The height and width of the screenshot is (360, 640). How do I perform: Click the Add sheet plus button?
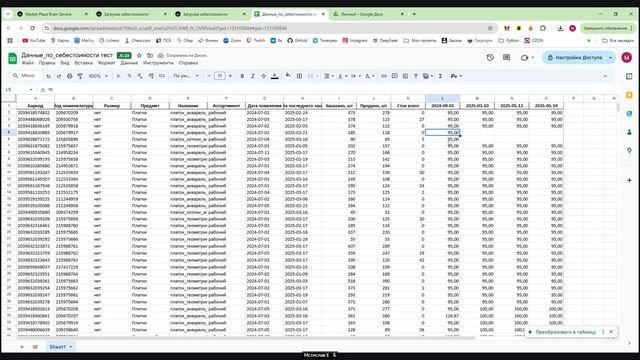point(22,347)
